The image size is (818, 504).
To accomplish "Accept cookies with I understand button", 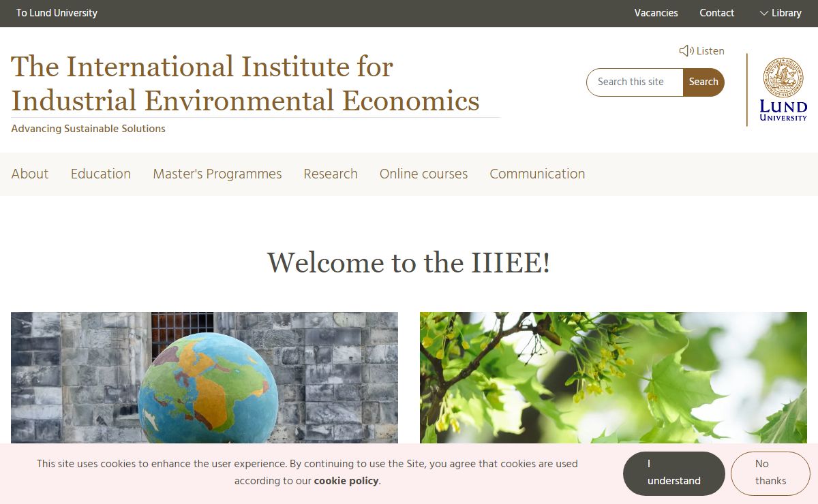I will [673, 473].
